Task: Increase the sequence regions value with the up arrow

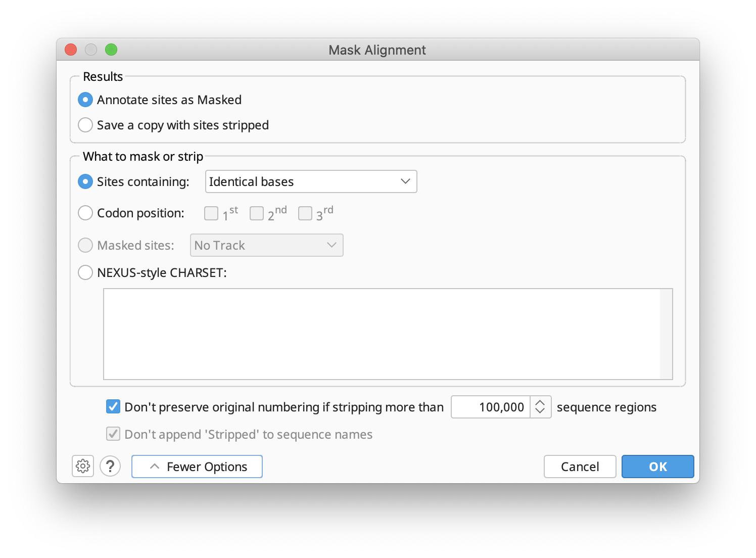Action: 540,402
